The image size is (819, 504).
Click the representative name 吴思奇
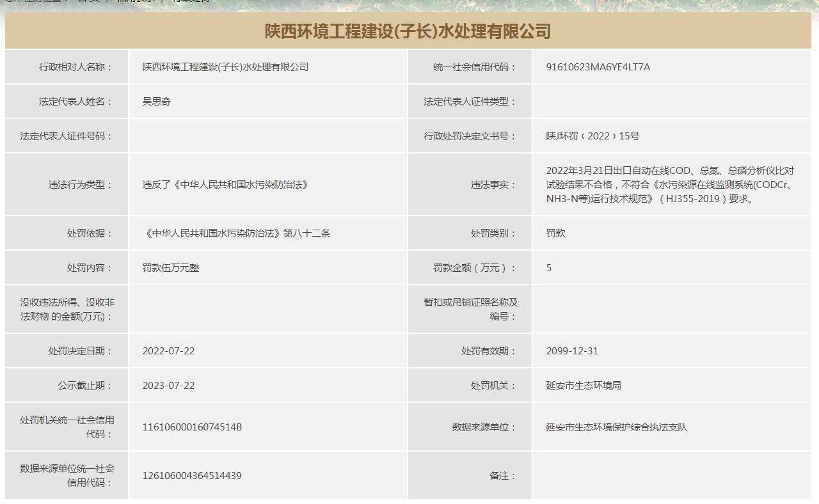[x=157, y=101]
